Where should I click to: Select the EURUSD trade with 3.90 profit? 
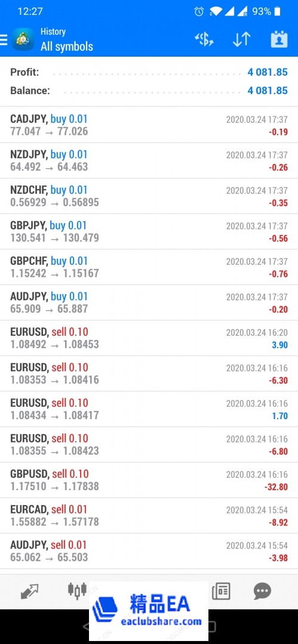click(x=149, y=338)
